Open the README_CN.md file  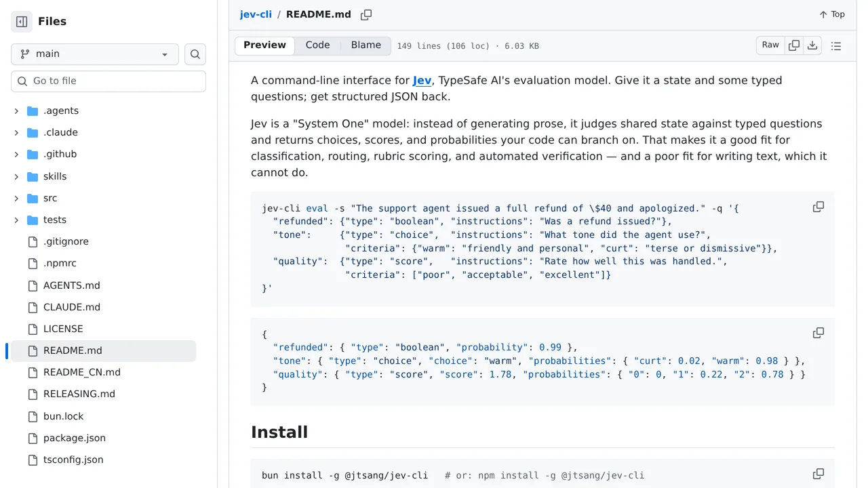click(x=82, y=372)
